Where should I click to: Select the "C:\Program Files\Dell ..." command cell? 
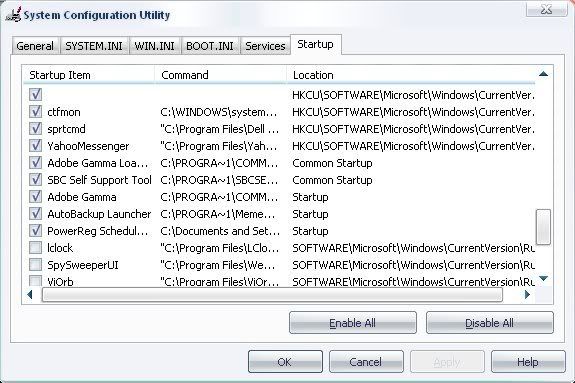(x=219, y=129)
